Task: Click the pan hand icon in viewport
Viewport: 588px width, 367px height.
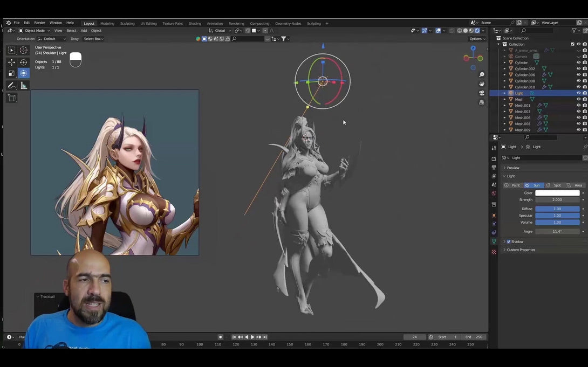Action: point(482,84)
